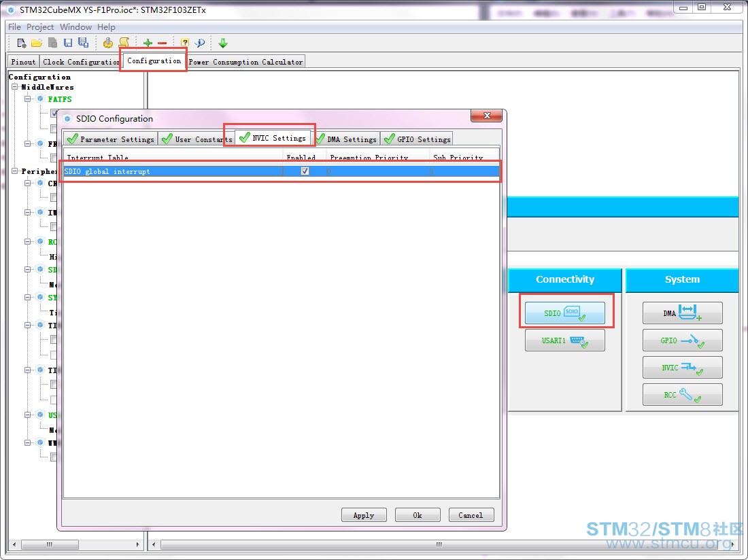Open RCC configuration under System
Screen dimensions: 748x560
(682, 395)
